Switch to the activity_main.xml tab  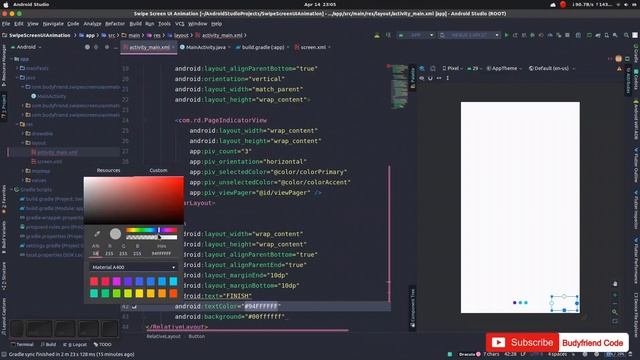(x=149, y=47)
